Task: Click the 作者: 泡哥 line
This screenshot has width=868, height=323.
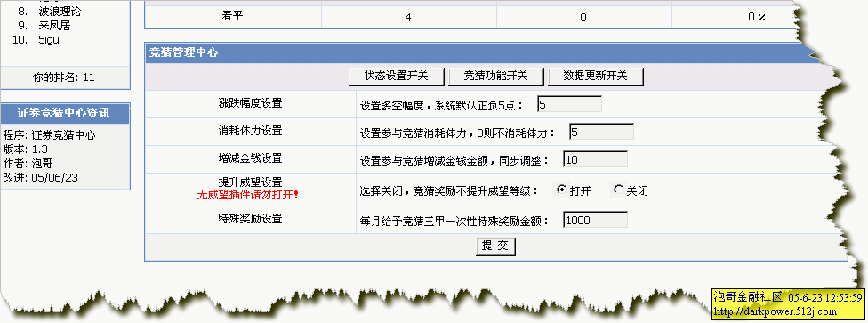Action: 28,164
